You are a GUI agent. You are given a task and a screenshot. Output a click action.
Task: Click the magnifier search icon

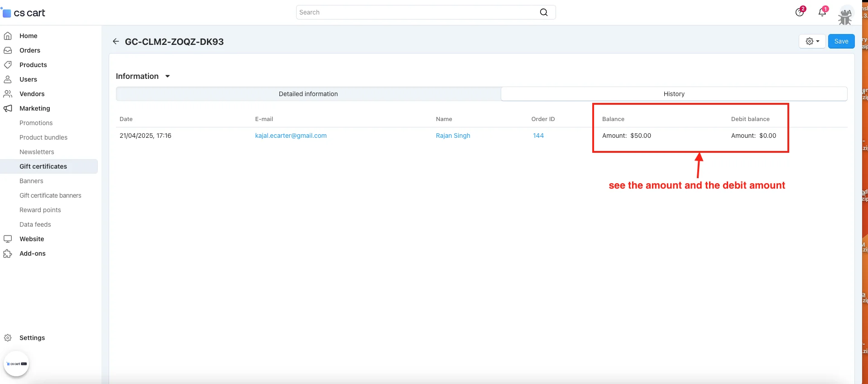tap(544, 12)
